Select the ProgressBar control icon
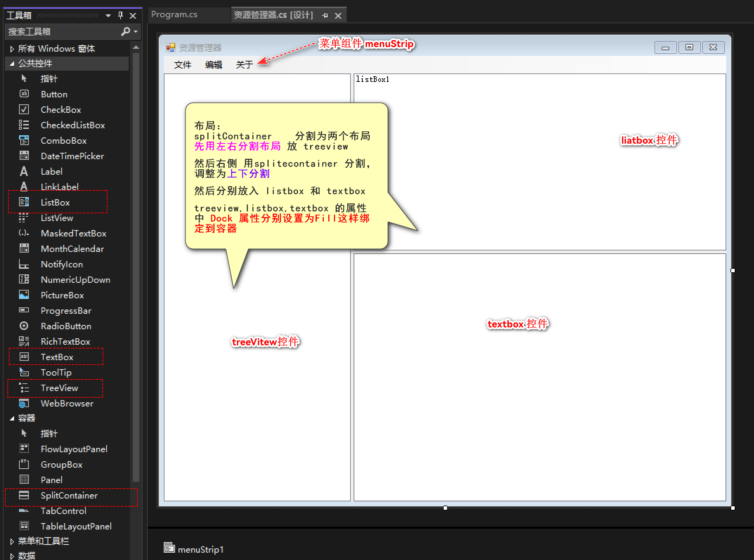The image size is (754, 560). (x=24, y=311)
